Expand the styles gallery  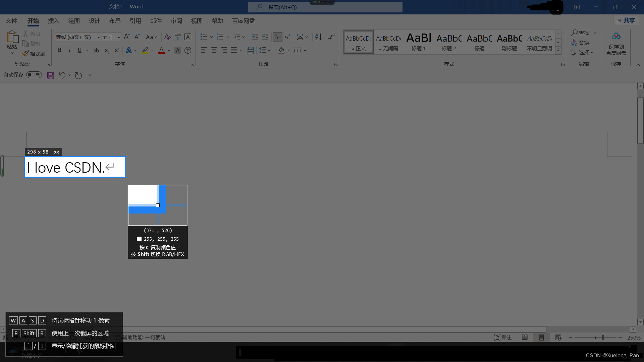pos(558,50)
